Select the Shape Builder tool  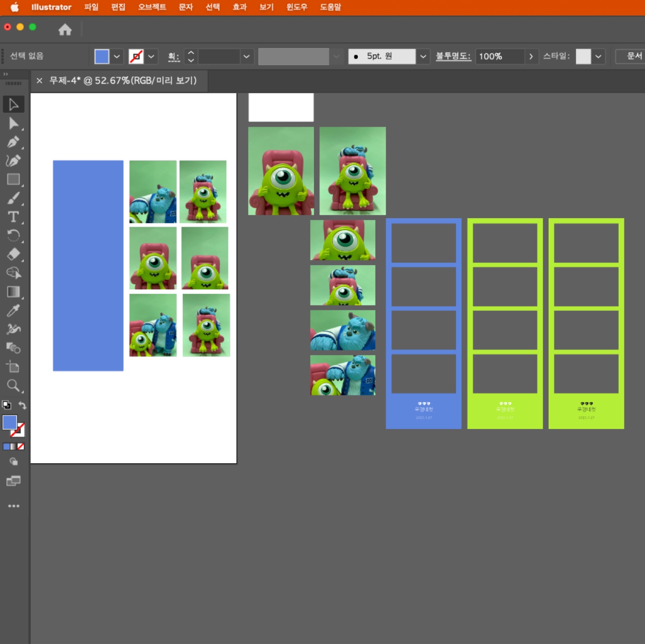[x=13, y=273]
